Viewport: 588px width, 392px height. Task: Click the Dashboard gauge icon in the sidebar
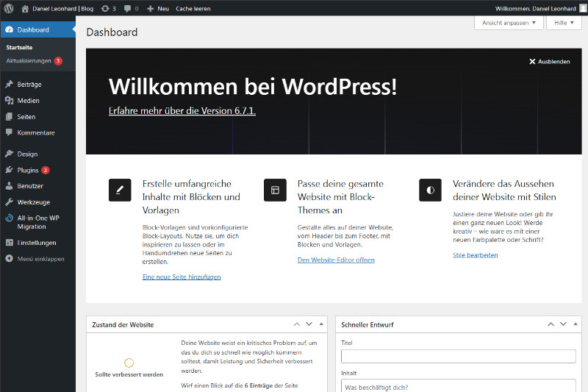pyautogui.click(x=10, y=29)
